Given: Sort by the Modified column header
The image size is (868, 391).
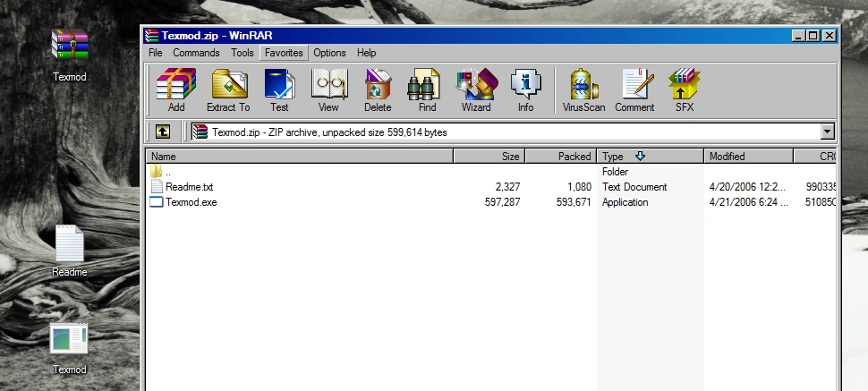Looking at the screenshot, I should coord(748,157).
